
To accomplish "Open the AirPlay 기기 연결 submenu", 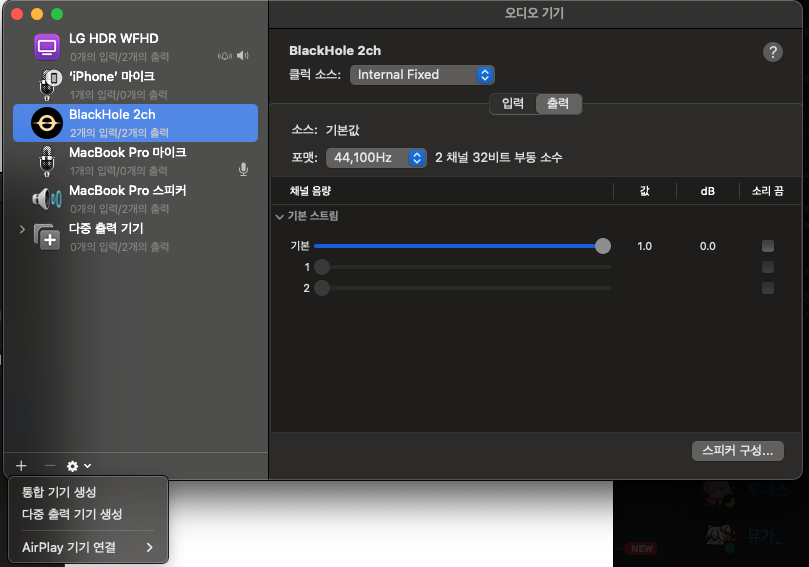I will 88,547.
